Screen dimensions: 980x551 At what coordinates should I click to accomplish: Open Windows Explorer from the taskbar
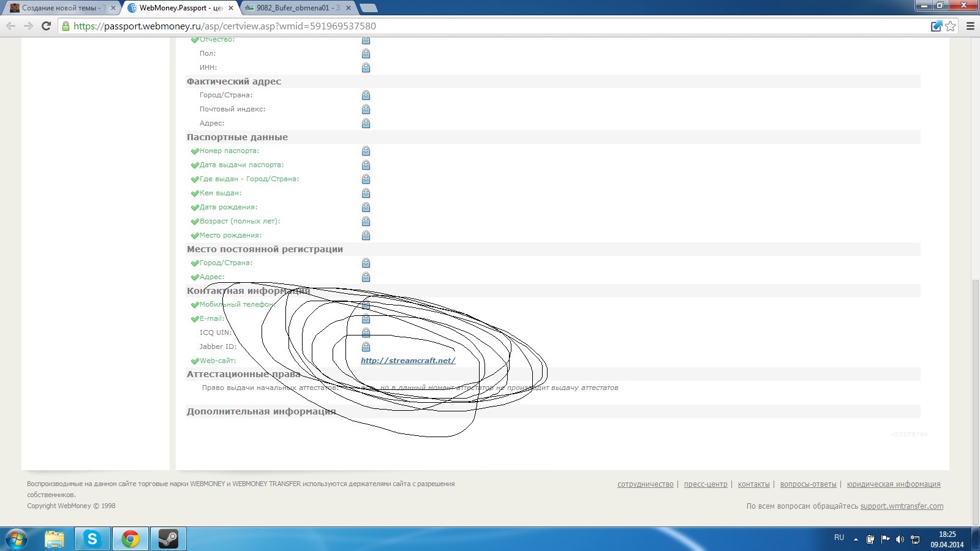pos(54,539)
